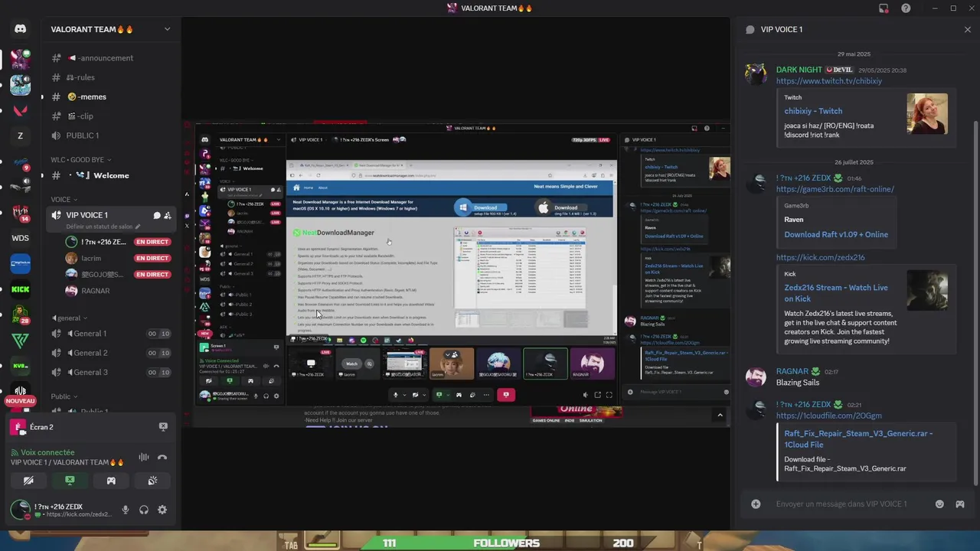Open chibixiy Twitch thumbnail image
980x551 pixels.
(x=926, y=113)
